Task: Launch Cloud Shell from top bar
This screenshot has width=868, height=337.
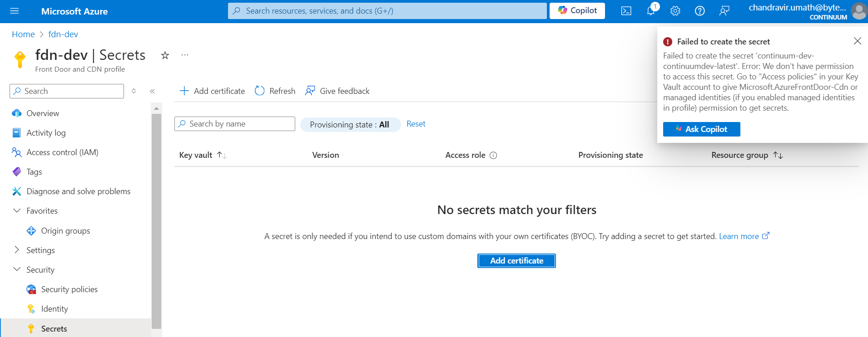Action: [626, 11]
